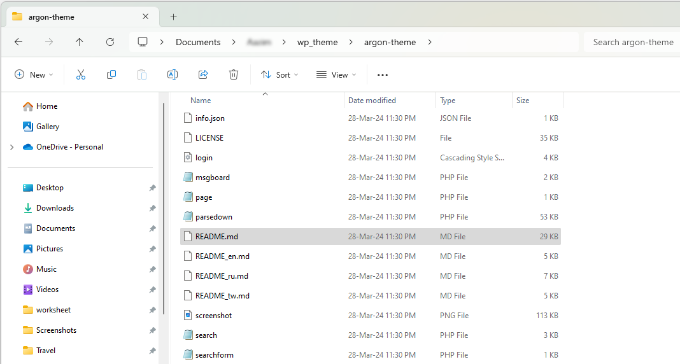The width and height of the screenshot is (680, 364).
Task: Unpin Downloads using its pin icon
Action: [x=153, y=208]
